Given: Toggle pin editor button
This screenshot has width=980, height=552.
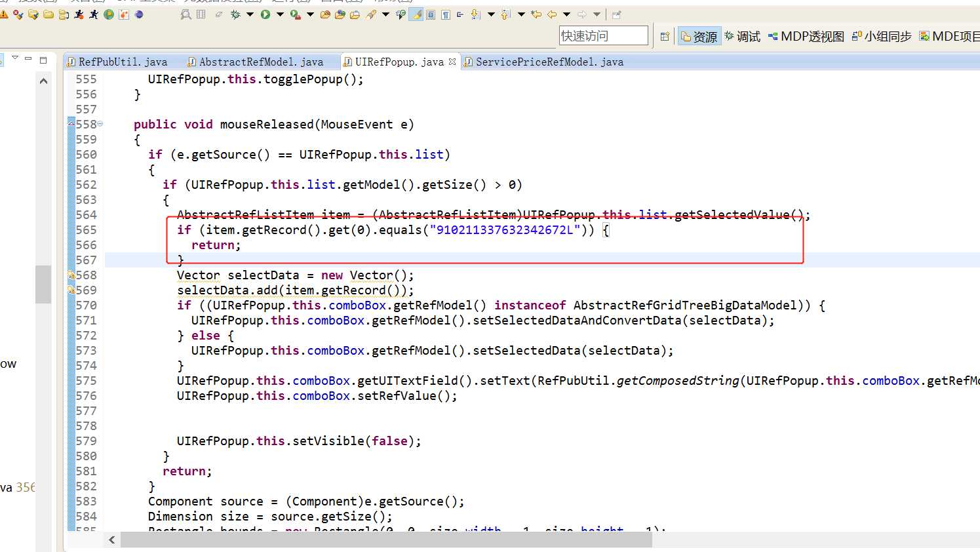Looking at the screenshot, I should 617,14.
